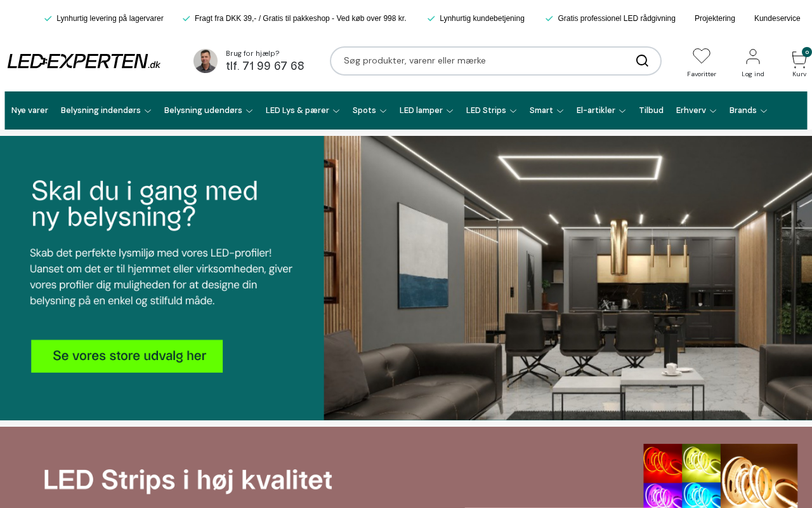Image resolution: width=812 pixels, height=508 pixels.
Task: Open the Projektering link
Action: 715,18
